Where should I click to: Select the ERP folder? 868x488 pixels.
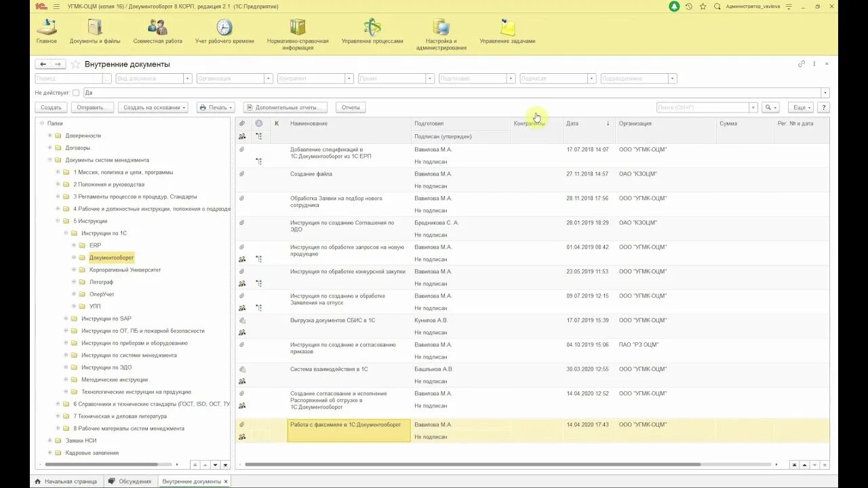coord(95,245)
